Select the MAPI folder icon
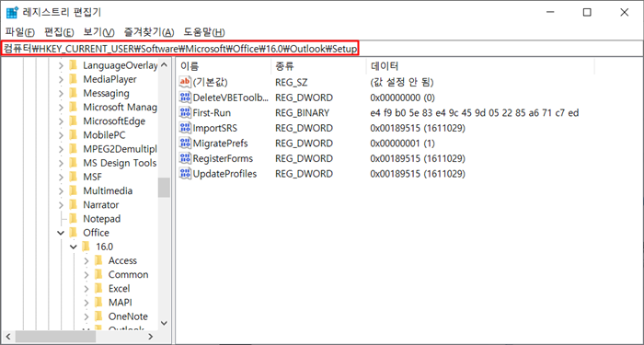The image size is (644, 345). 98,303
